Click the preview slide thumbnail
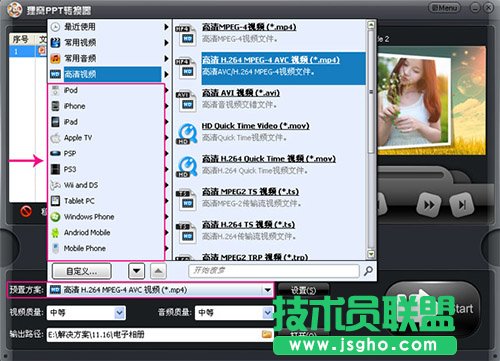The height and width of the screenshot is (361, 500). pyautogui.click(x=432, y=100)
